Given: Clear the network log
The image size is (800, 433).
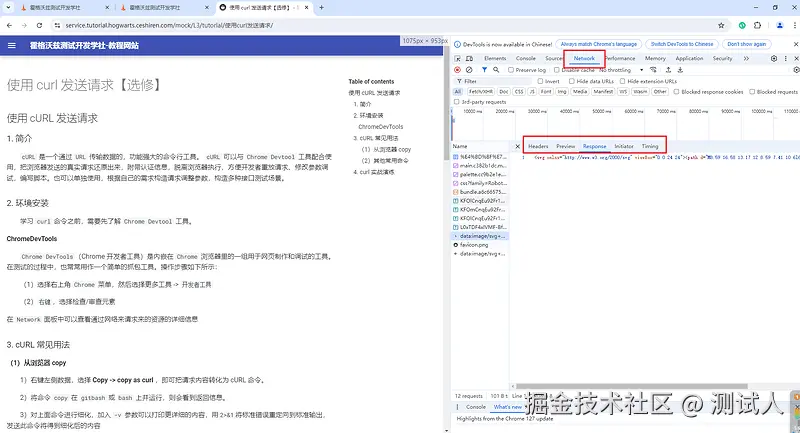Looking at the screenshot, I should tap(469, 70).
